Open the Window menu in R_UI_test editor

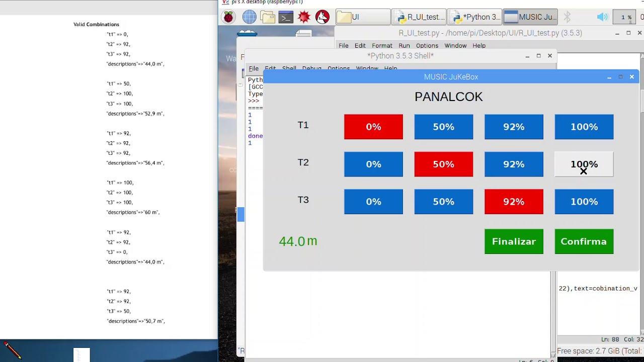pyautogui.click(x=455, y=45)
